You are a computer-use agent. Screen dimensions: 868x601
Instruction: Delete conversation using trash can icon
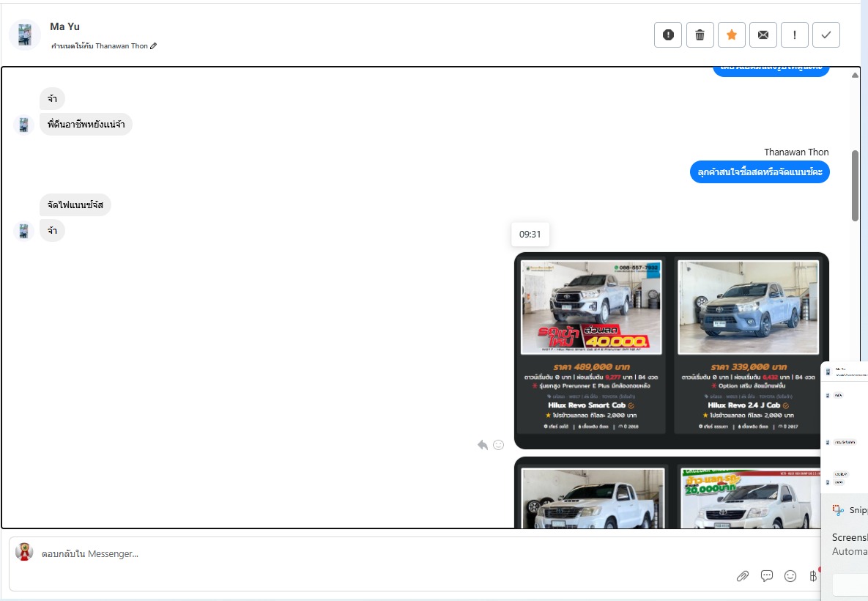click(700, 34)
